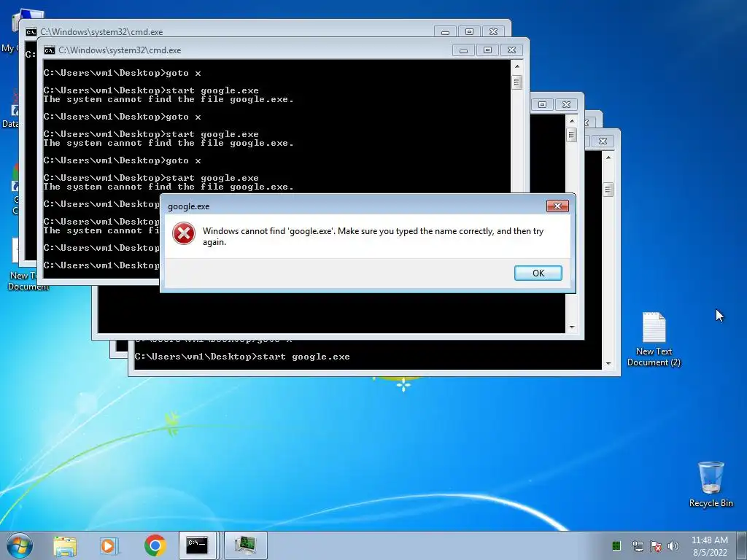The width and height of the screenshot is (747, 560).
Task: Click the Show desktop strip at taskbar end
Action: coord(743,545)
